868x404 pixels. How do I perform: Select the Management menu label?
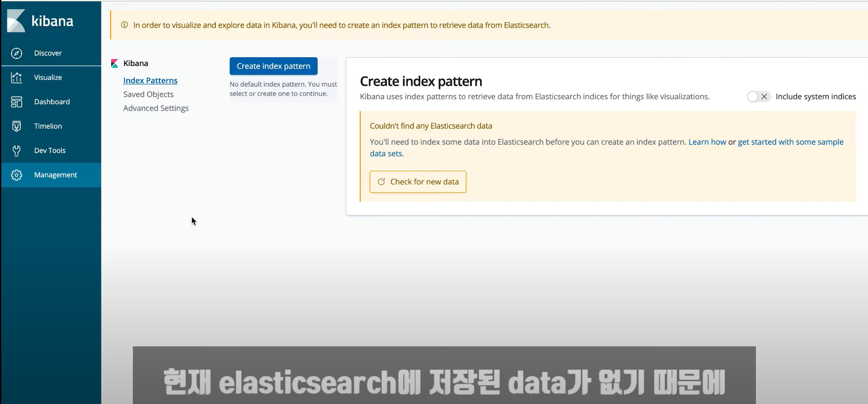click(x=56, y=175)
